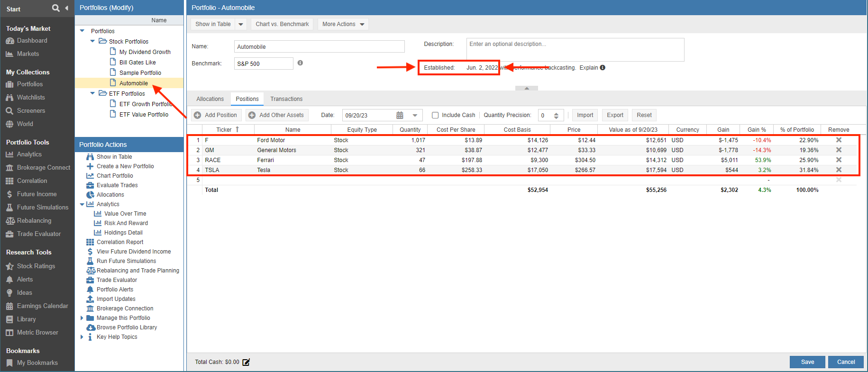Viewport: 868px width, 372px height.
Task: Open the World globe icon
Action: point(9,124)
